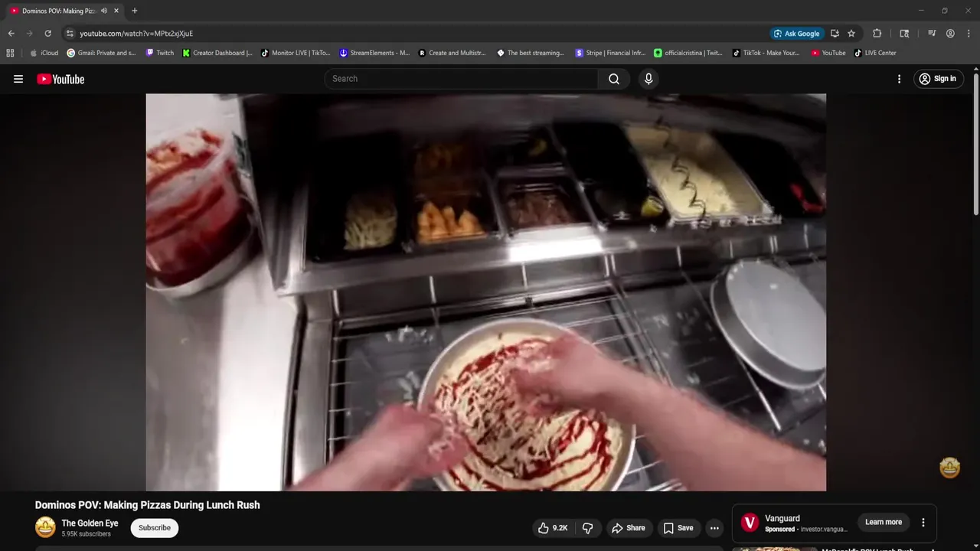This screenshot has height=551, width=980.
Task: Open media controls icon in toolbar
Action: pos(932,34)
